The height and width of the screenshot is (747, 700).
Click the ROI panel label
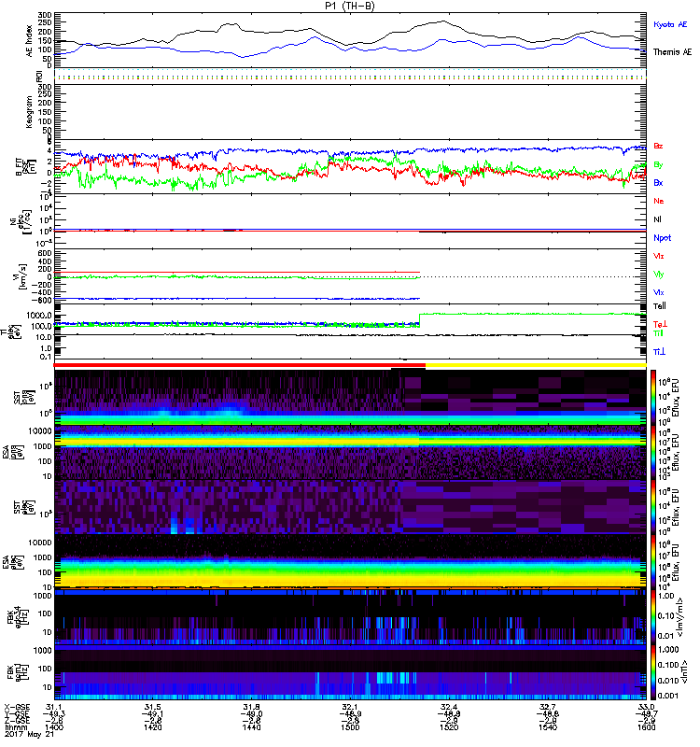point(39,76)
